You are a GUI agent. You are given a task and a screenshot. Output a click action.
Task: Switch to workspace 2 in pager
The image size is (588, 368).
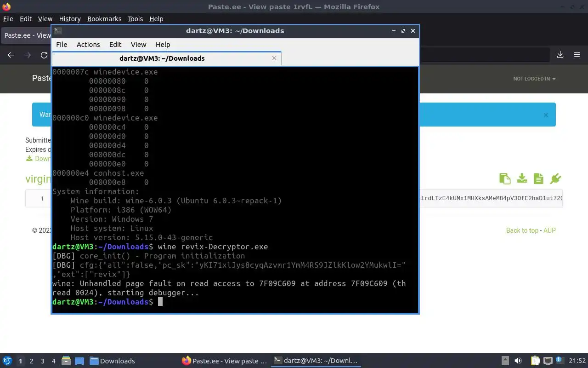(31, 361)
